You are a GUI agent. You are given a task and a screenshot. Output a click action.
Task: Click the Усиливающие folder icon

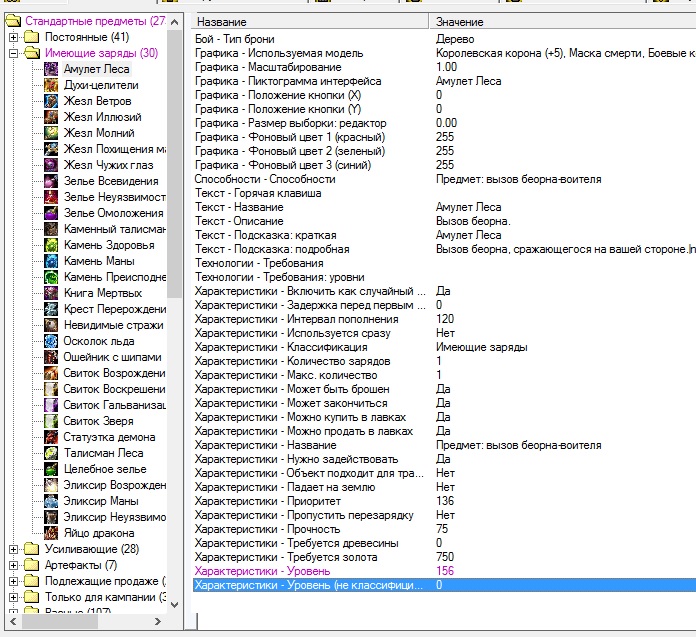click(32, 549)
